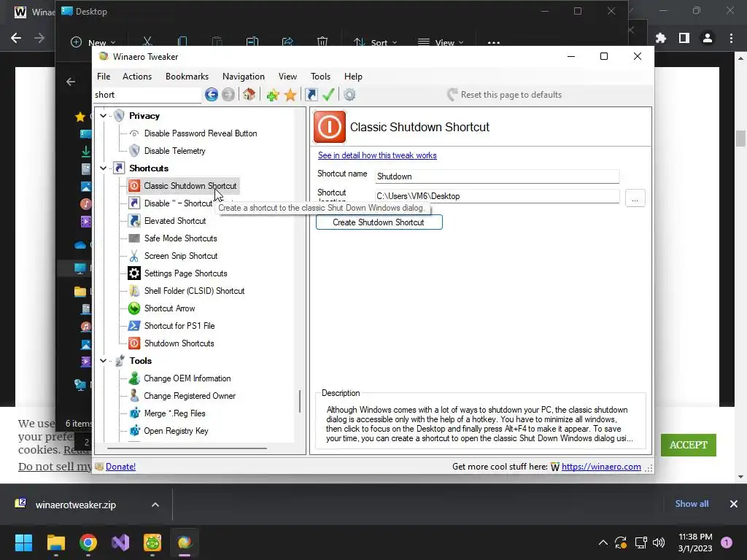
Task: Open the Tools menu
Action: point(321,76)
